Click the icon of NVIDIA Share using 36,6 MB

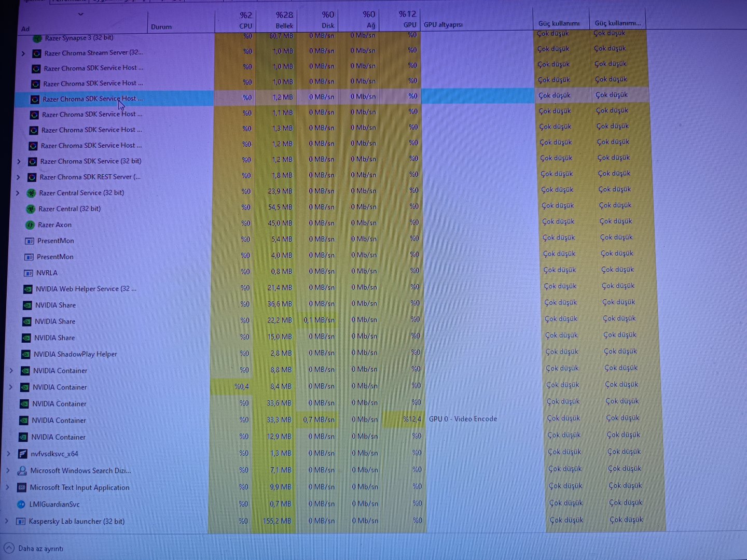27,305
